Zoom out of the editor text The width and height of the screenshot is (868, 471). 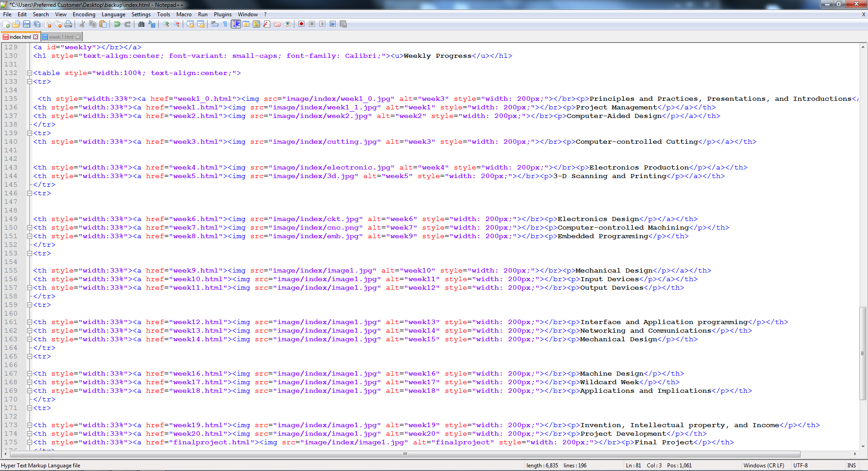click(176, 24)
